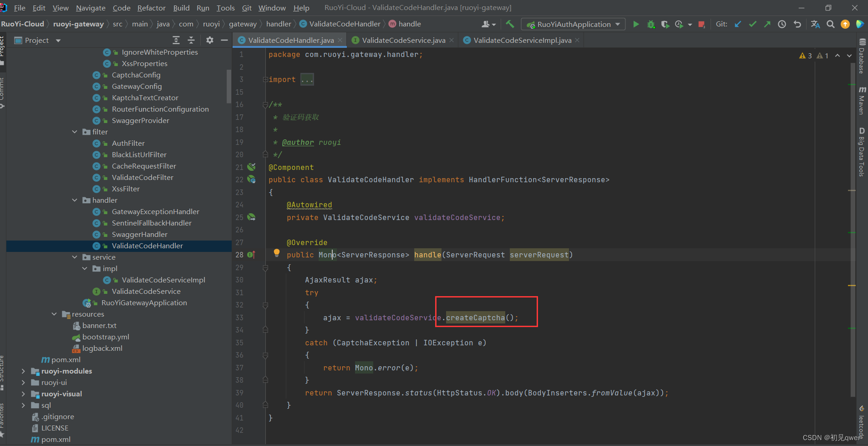Screen dimensions: 868x446
Task: Open the Big Data Tools window
Action: tap(862, 152)
